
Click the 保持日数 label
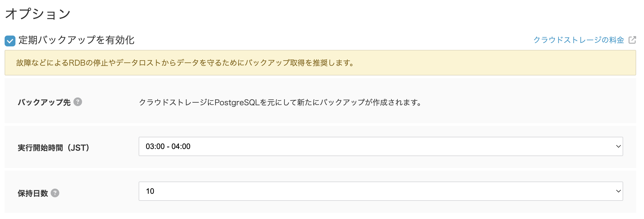pos(33,193)
